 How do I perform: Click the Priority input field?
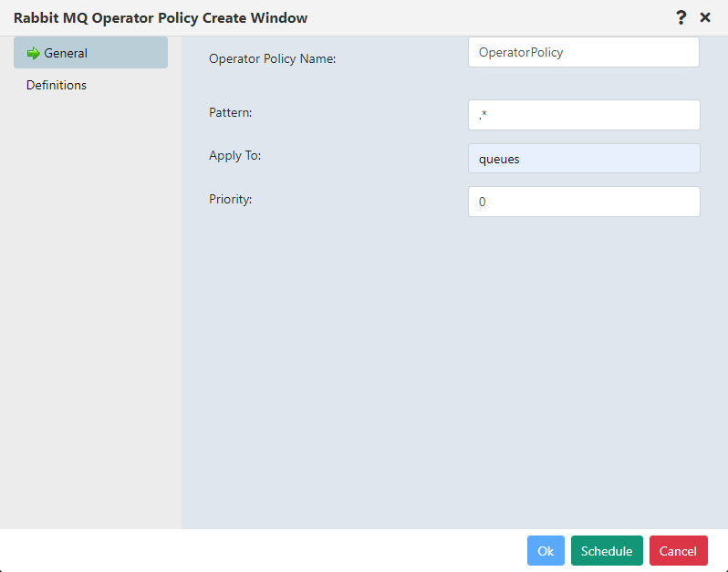pos(584,202)
